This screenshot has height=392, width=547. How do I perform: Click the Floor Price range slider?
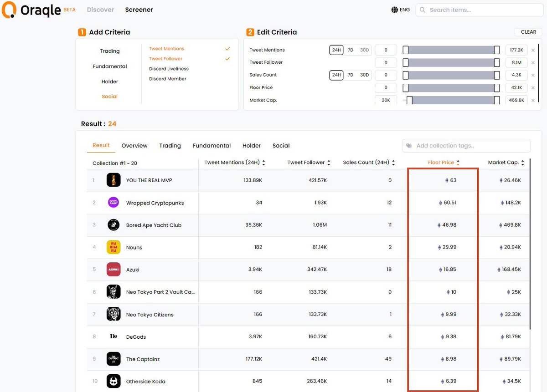tap(451, 87)
